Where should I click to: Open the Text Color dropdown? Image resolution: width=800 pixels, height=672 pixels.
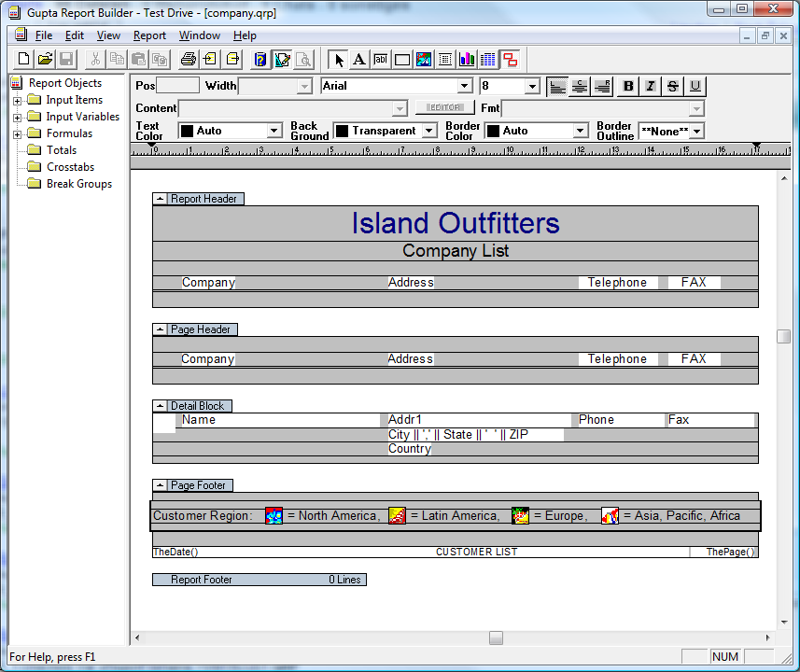point(274,132)
